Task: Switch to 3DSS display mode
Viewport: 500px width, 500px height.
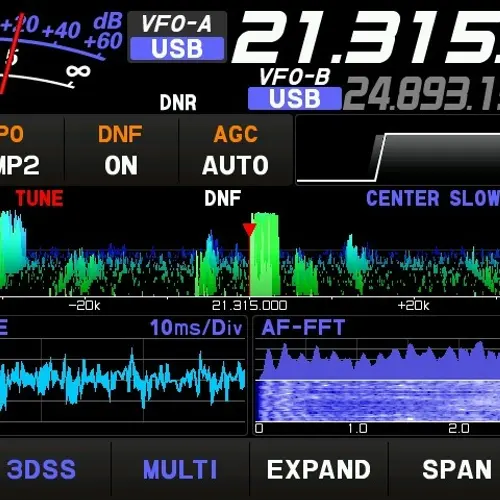Action: [x=42, y=469]
